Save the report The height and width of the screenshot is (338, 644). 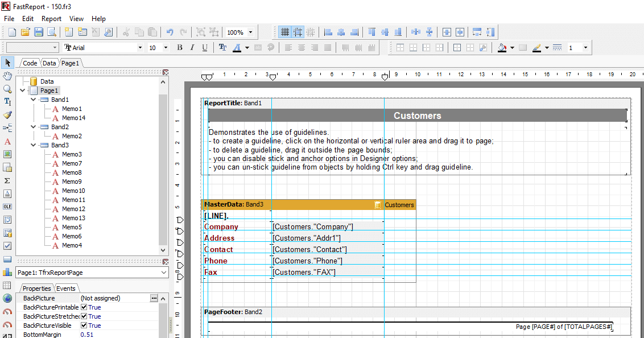tap(39, 32)
